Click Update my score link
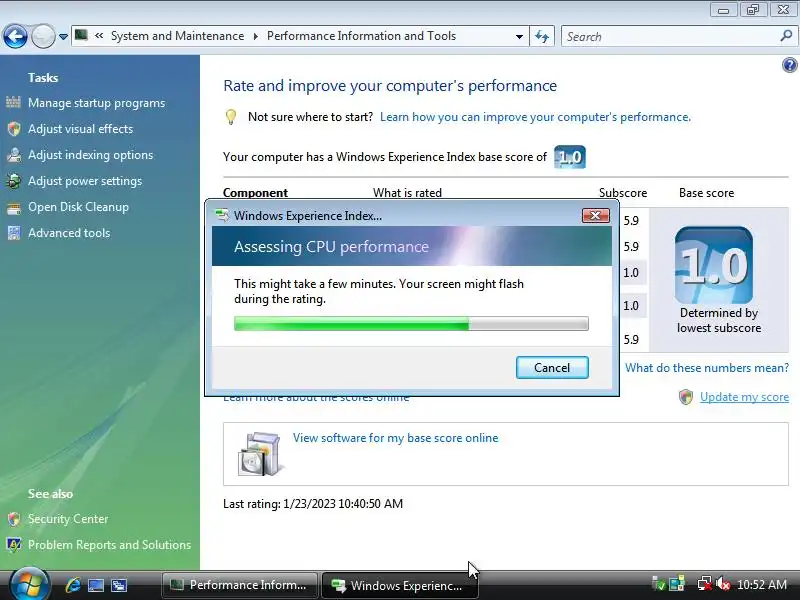Viewport: 800px width, 600px height. click(x=744, y=397)
